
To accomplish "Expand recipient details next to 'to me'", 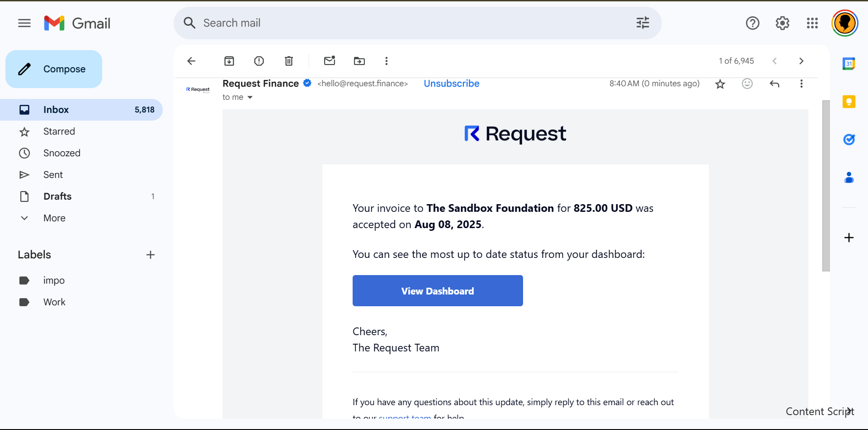I will point(250,98).
